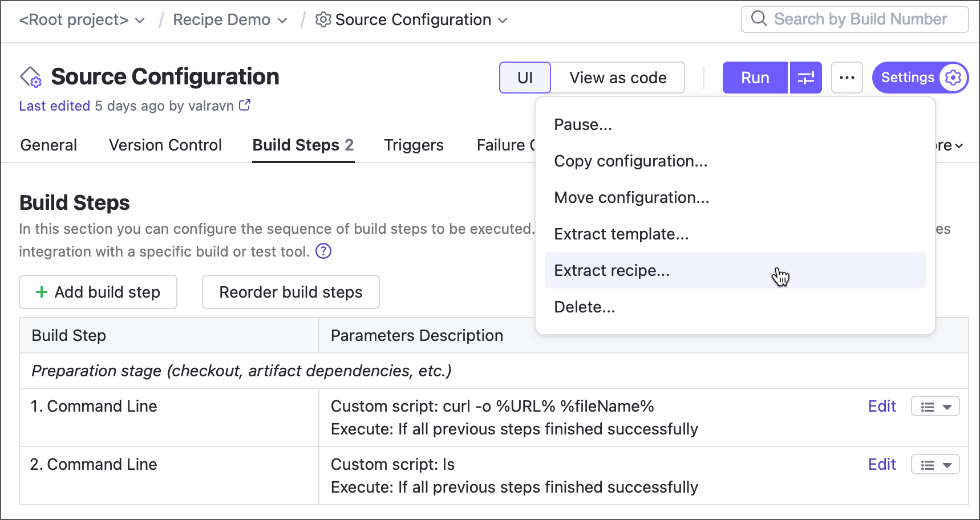Click the Source Configuration heading icon

click(x=31, y=78)
